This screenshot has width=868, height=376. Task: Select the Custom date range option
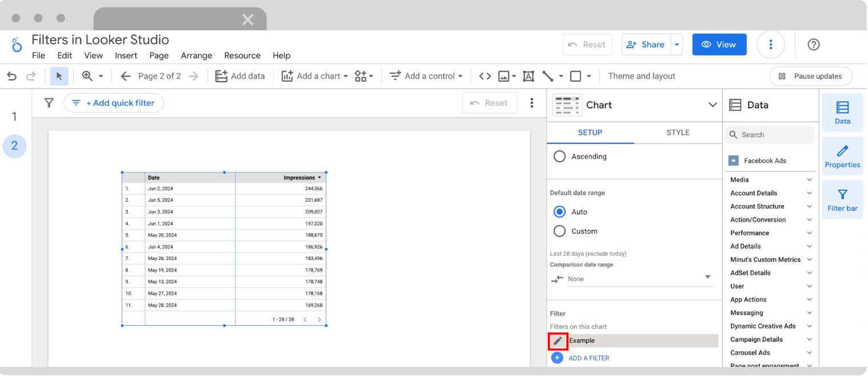click(x=559, y=231)
